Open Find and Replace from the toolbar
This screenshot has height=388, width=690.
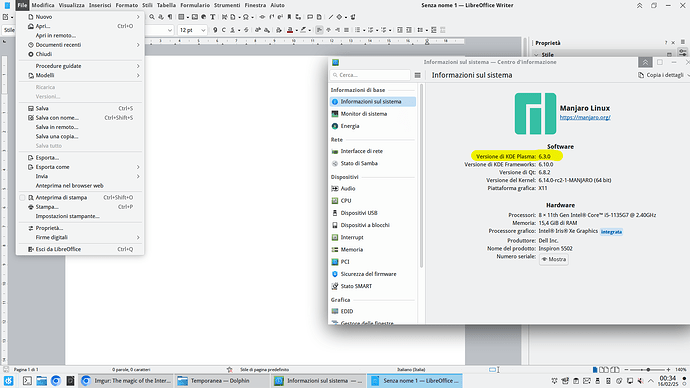152,17
